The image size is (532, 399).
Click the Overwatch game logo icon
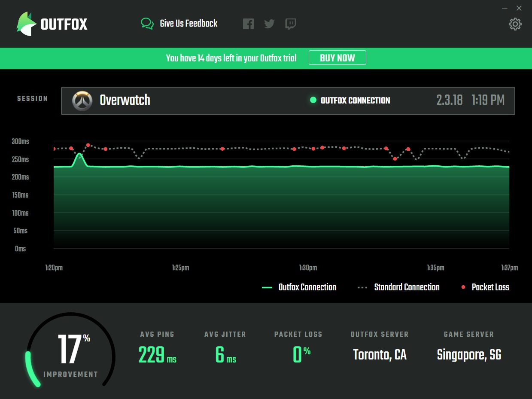click(x=82, y=101)
